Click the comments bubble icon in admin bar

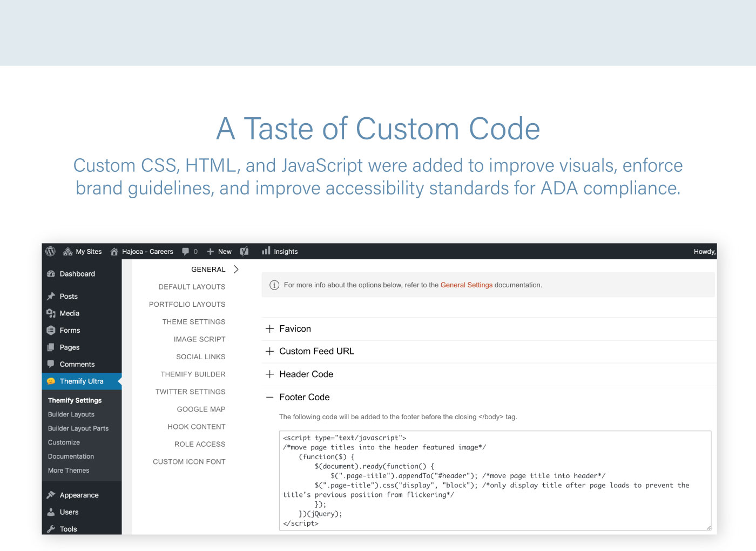coord(186,251)
